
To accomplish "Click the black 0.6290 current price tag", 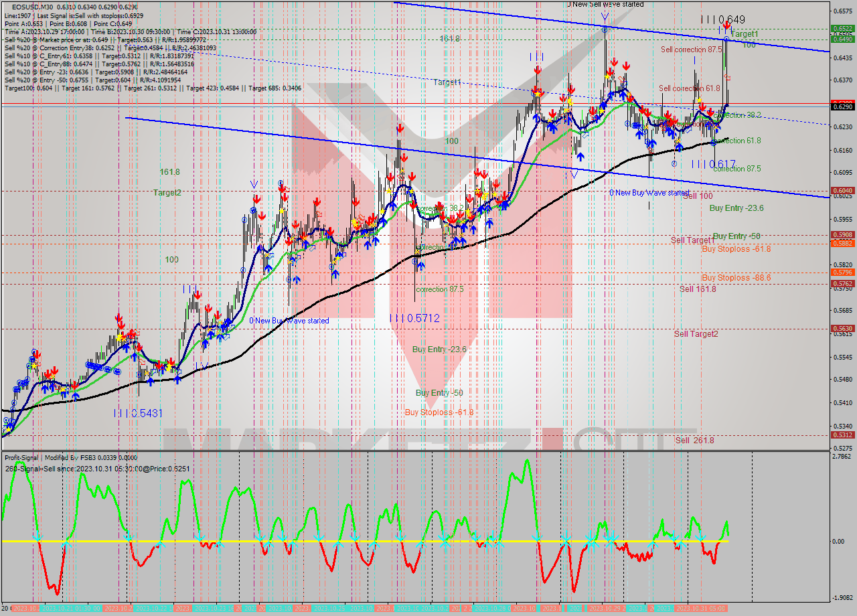I will click(x=842, y=106).
